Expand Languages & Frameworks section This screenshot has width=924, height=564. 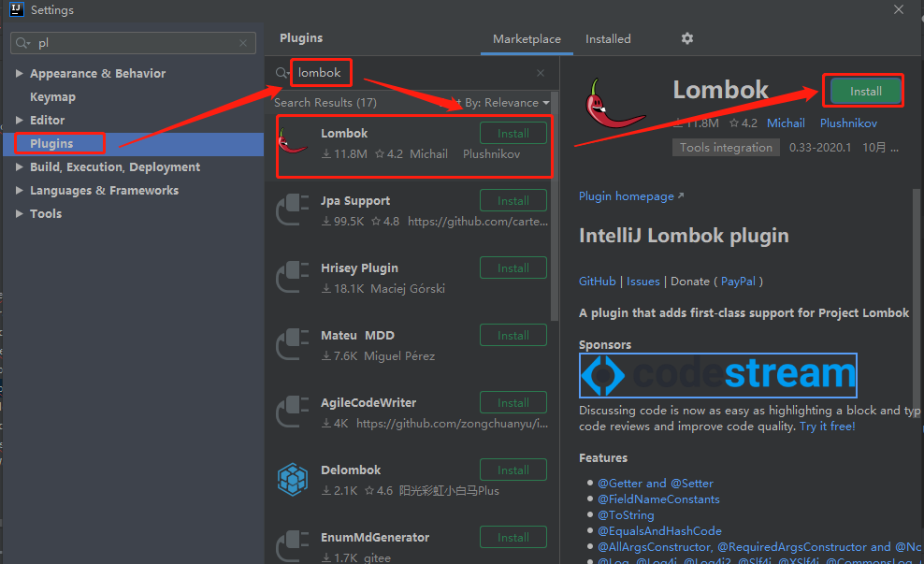(x=19, y=191)
